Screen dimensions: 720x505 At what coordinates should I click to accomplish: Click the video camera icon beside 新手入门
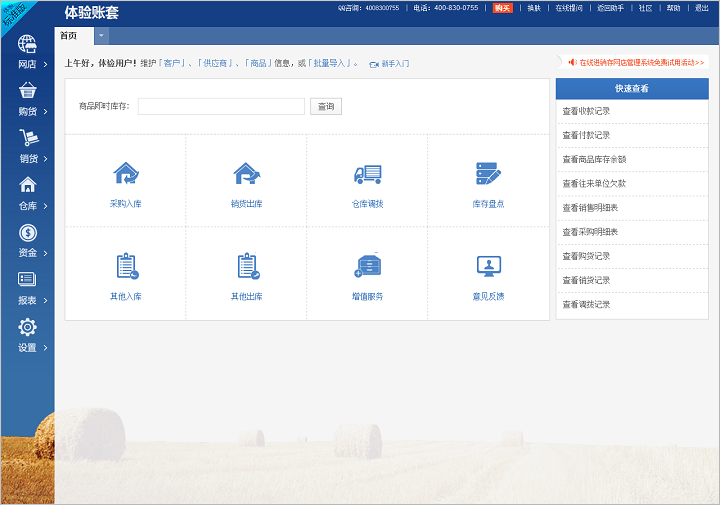click(374, 64)
